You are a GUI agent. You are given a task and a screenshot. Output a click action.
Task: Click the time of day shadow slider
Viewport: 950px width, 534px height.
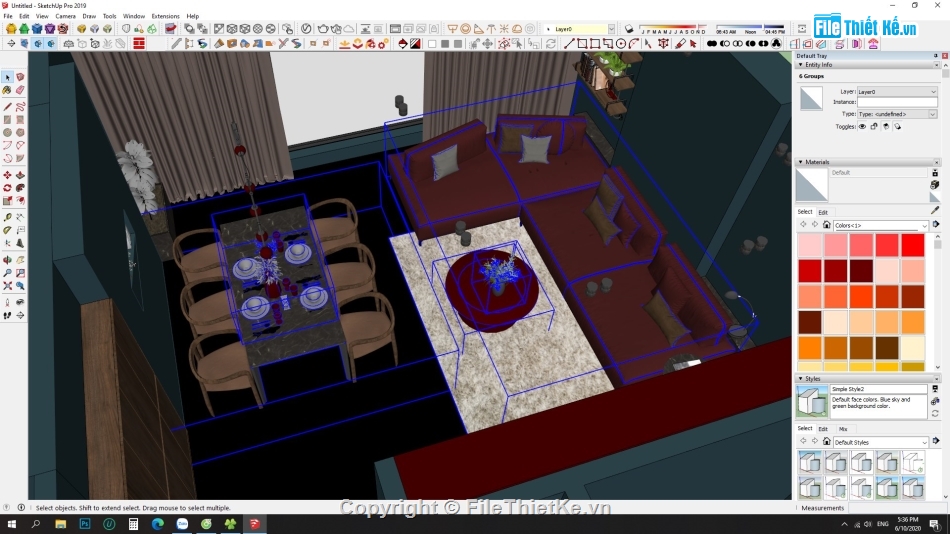coord(750,28)
